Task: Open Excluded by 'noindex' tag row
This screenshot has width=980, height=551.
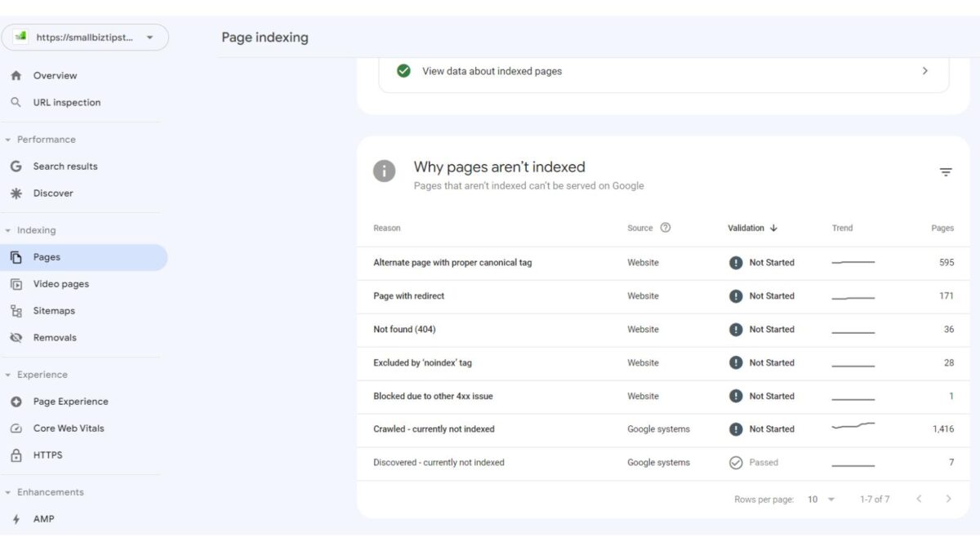Action: tap(663, 363)
